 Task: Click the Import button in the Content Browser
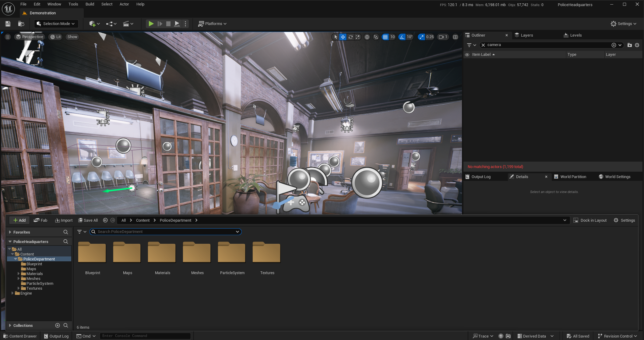(64, 220)
